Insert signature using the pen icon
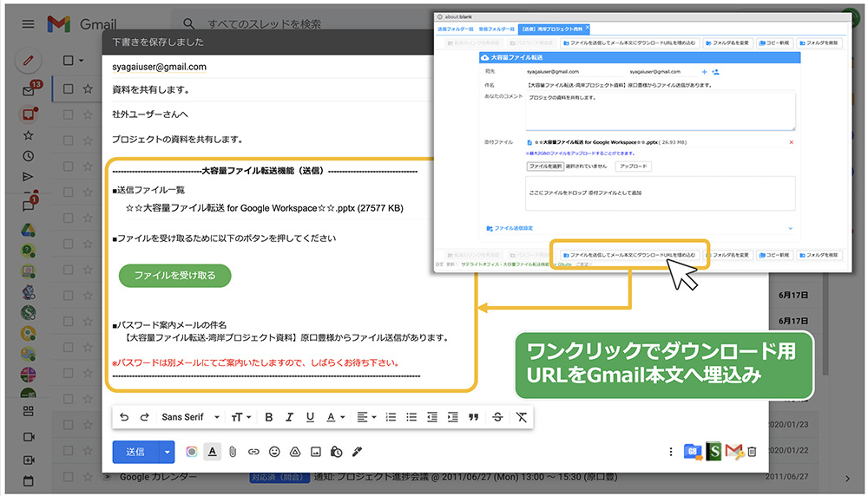868x496 pixels. point(357,452)
